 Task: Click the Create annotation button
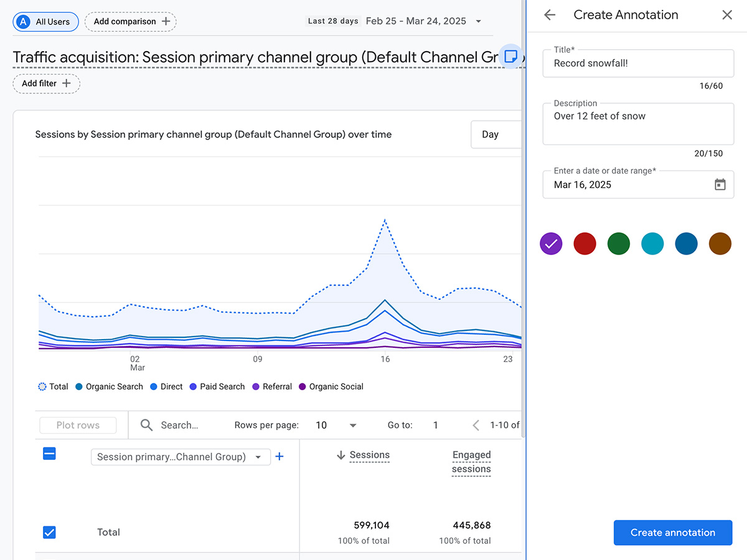click(x=673, y=533)
